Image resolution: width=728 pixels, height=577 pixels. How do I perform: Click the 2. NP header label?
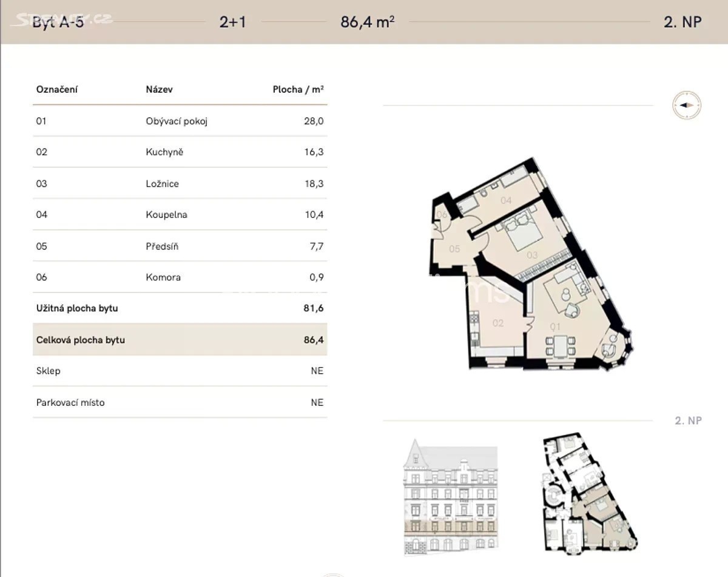point(682,22)
